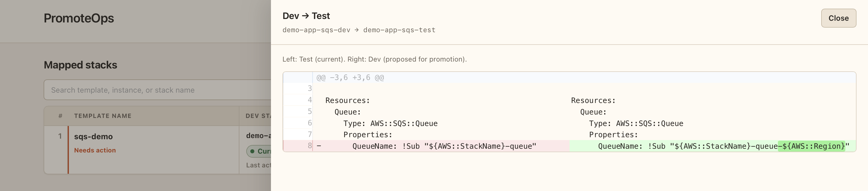Image resolution: width=868 pixels, height=191 pixels.
Task: Click row number 1 in stacks table
Action: [x=60, y=136]
